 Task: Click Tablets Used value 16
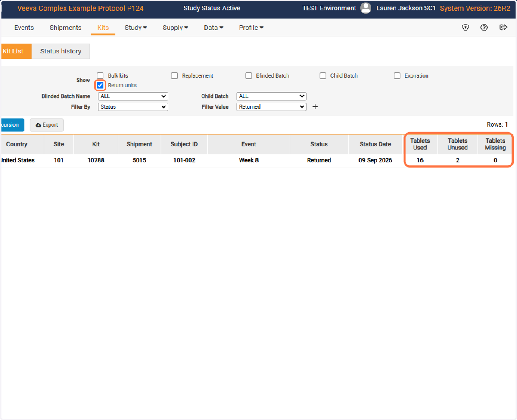[420, 160]
